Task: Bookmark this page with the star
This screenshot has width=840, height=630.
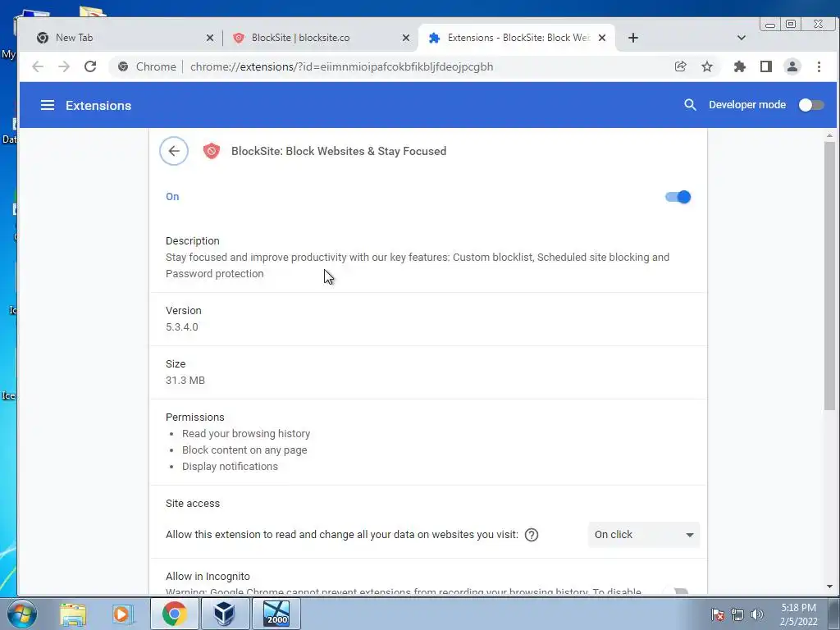Action: [707, 66]
